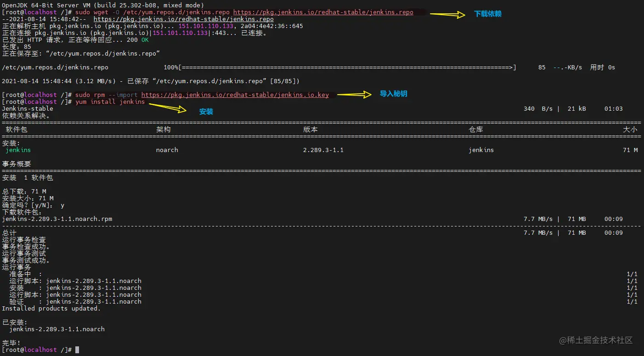Image resolution: width=644 pixels, height=356 pixels.
Task: Click 'jenkins-2.289.3-1.1.noarch.rpm' download line
Action: 57,219
